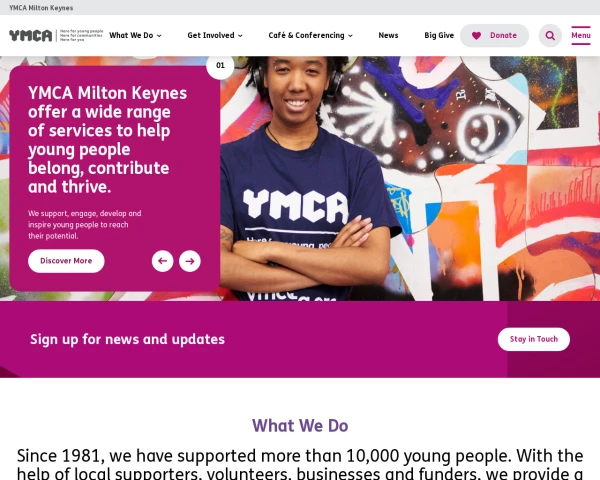This screenshot has width=600, height=480.
Task: Click the Discover More button
Action: coord(66,261)
